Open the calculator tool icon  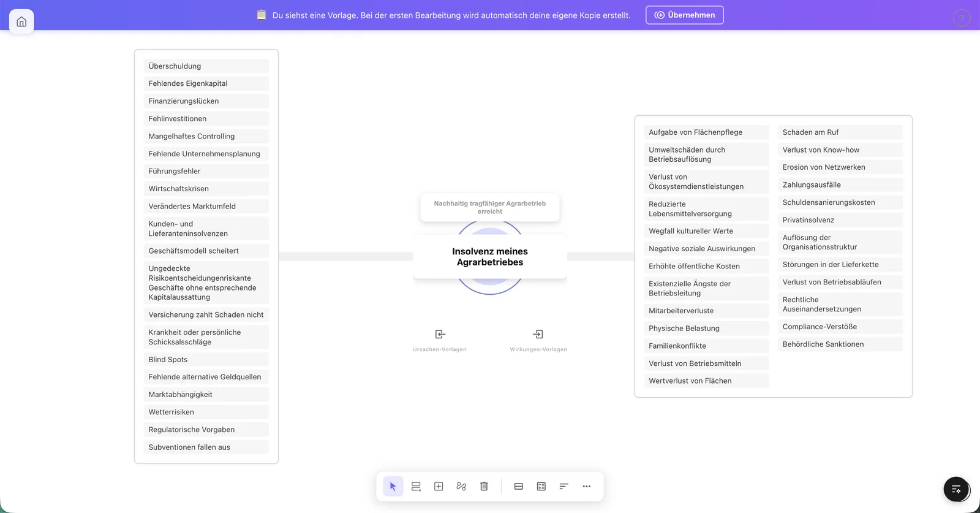(x=541, y=486)
